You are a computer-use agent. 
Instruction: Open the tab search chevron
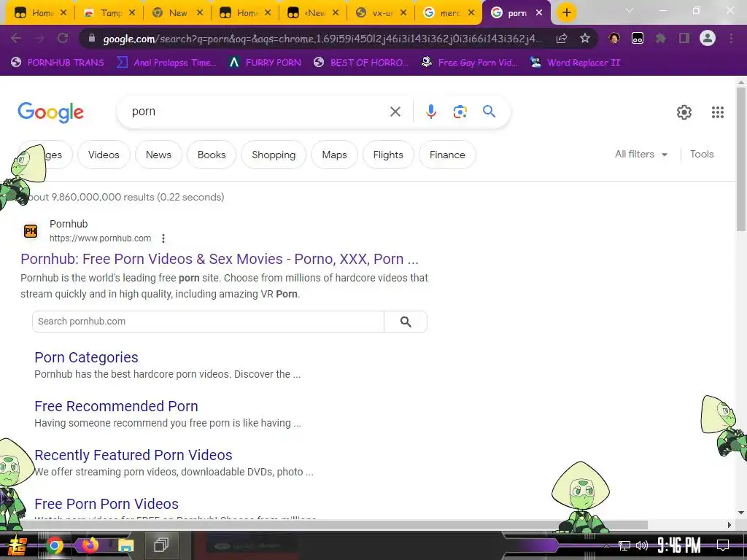click(x=630, y=10)
